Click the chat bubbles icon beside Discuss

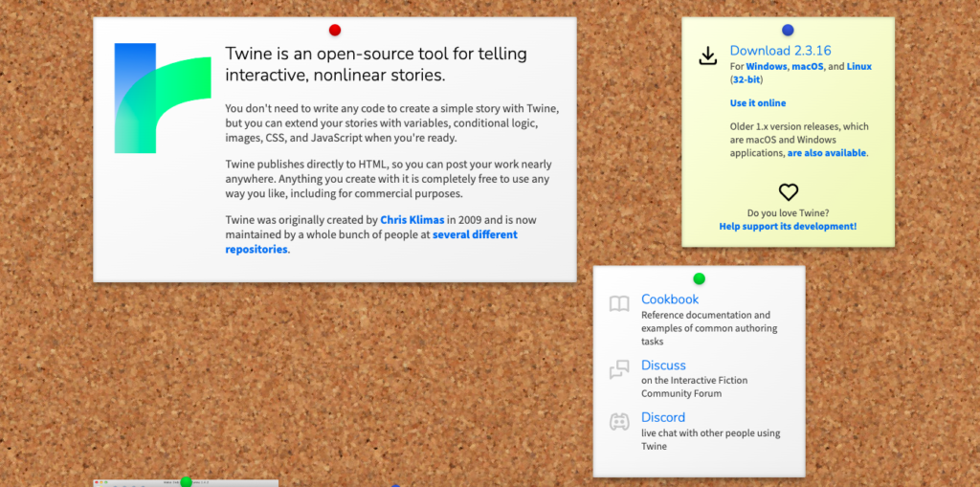619,369
